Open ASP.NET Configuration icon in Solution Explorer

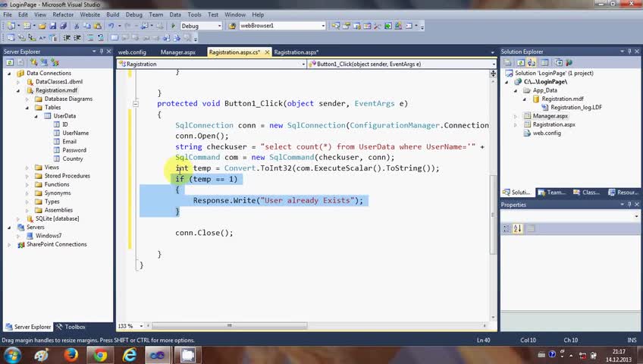[569, 62]
